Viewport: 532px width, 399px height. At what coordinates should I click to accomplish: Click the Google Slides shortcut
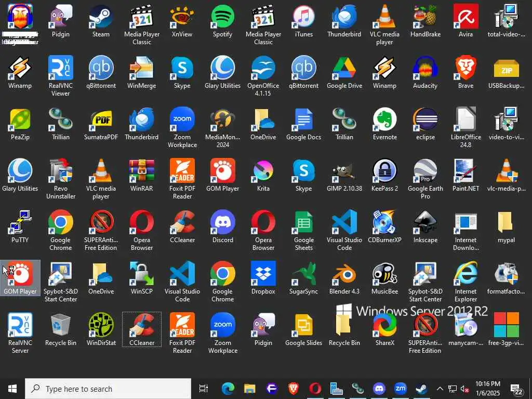(x=303, y=330)
